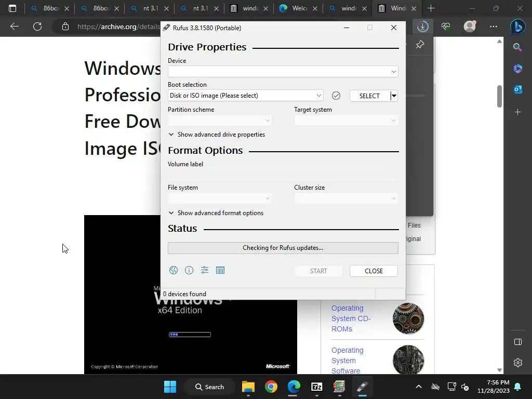Open sidebar settings gear icon
The image size is (532, 399).
pos(518,362)
